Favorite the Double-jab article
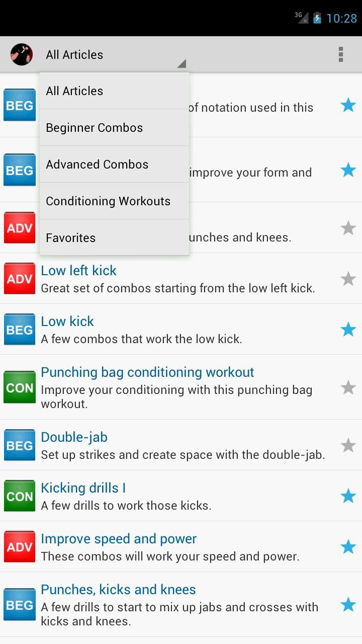Screen dimensions: 362x644 (x=348, y=445)
